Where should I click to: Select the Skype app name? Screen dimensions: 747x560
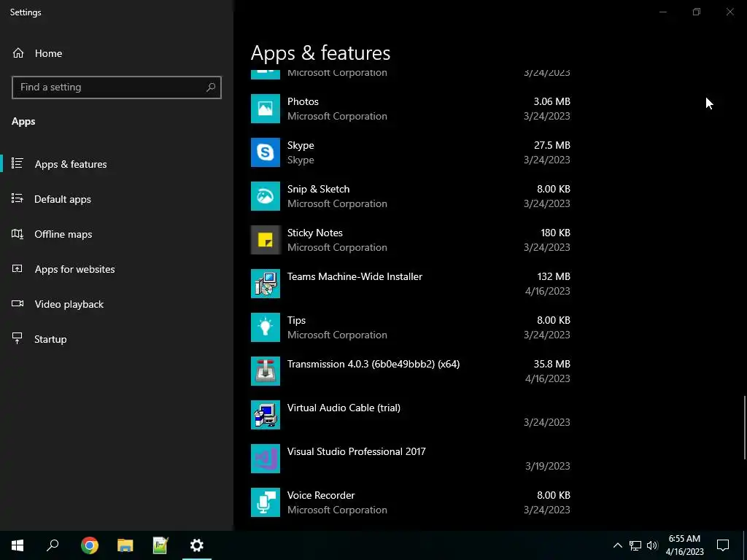(301, 145)
